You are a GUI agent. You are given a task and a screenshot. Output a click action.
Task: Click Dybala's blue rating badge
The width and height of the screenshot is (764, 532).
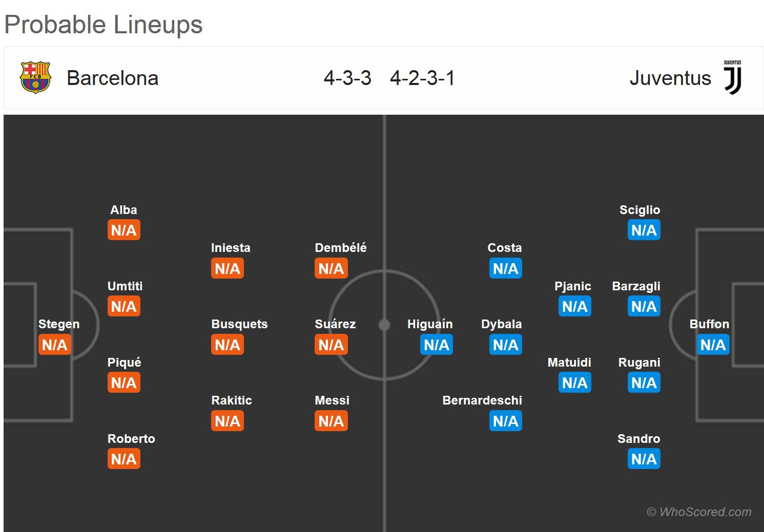pos(505,345)
